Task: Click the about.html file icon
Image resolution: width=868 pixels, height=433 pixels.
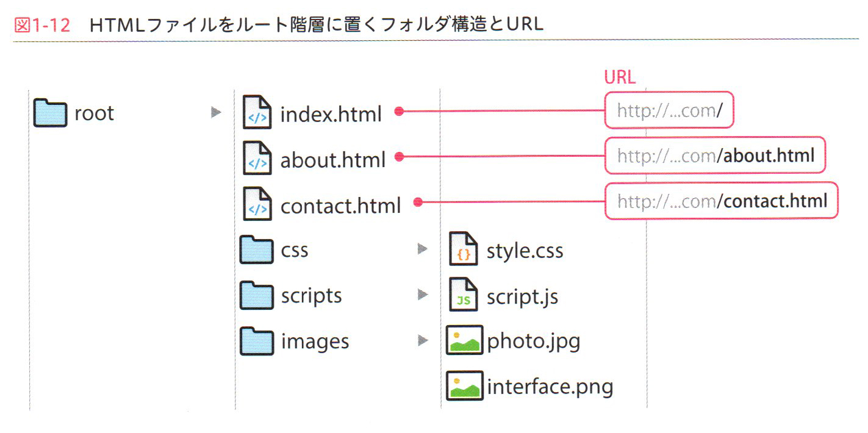Action: point(257,159)
